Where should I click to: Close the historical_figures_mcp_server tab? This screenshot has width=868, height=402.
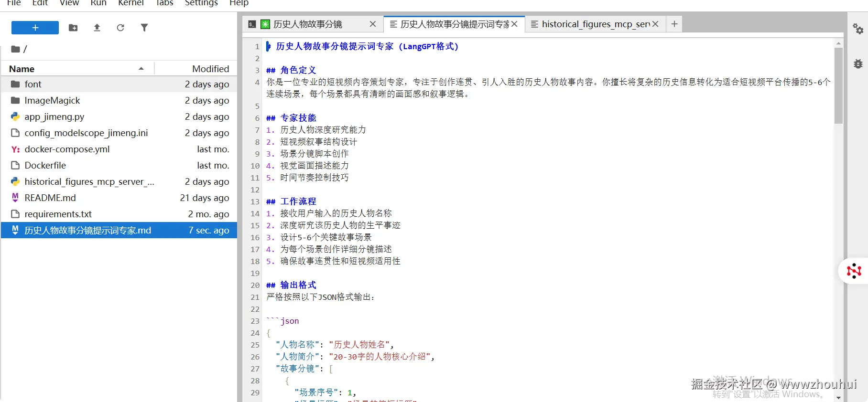655,24
